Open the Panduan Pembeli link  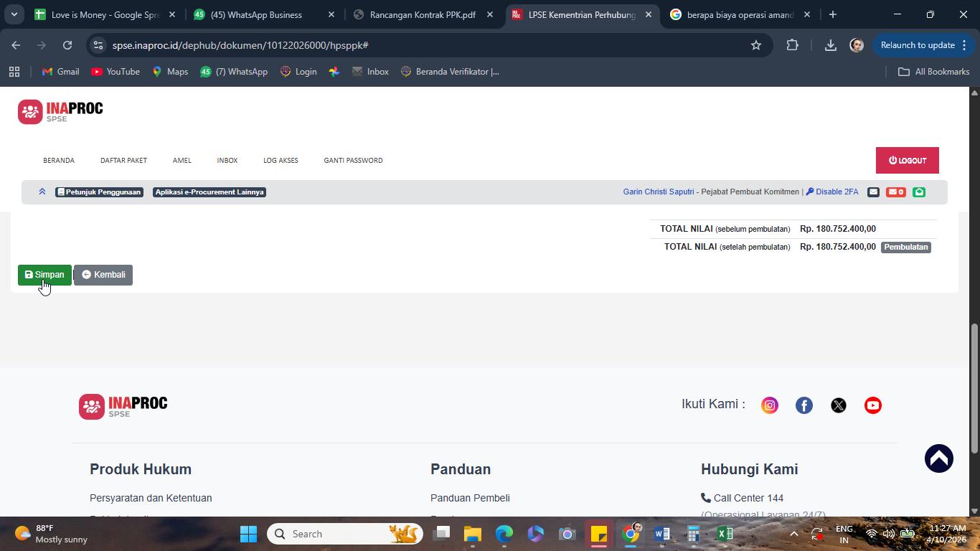click(x=470, y=498)
